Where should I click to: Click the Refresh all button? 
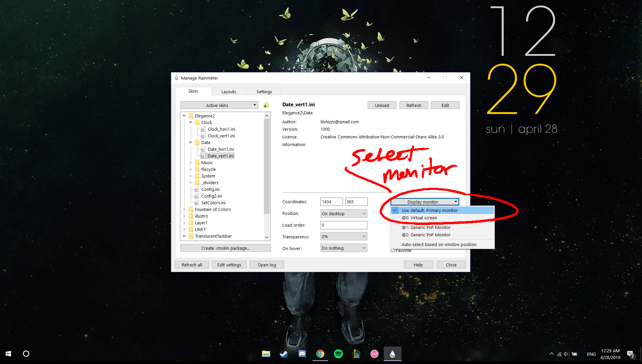pyautogui.click(x=191, y=264)
